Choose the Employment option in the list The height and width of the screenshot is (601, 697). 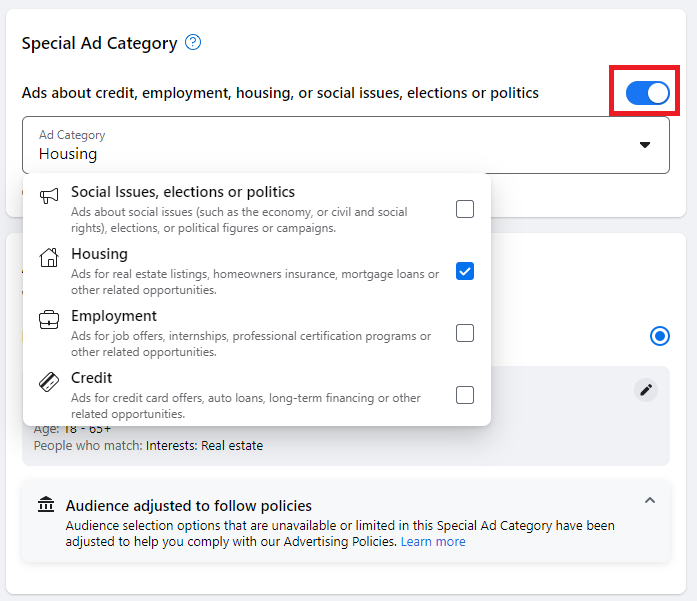pyautogui.click(x=114, y=316)
